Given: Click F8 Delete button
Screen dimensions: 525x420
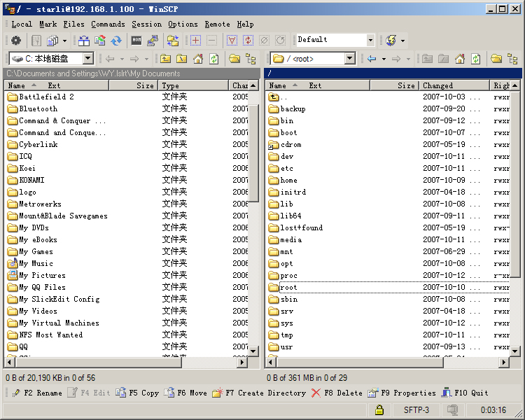Looking at the screenshot, I should pyautogui.click(x=337, y=393).
